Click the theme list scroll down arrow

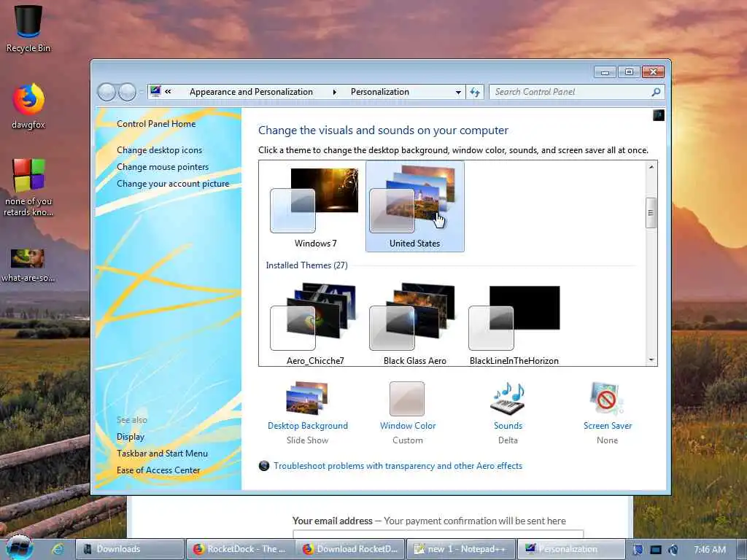tap(651, 360)
